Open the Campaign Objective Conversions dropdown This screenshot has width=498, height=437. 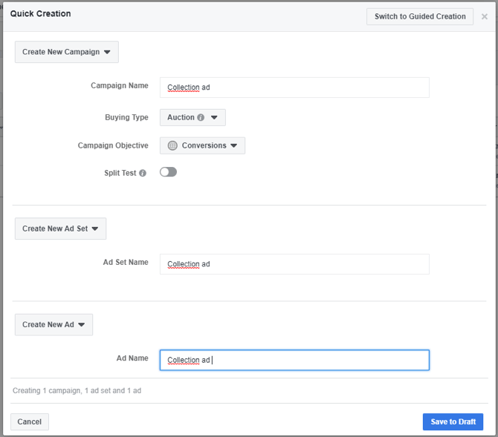pyautogui.click(x=203, y=146)
